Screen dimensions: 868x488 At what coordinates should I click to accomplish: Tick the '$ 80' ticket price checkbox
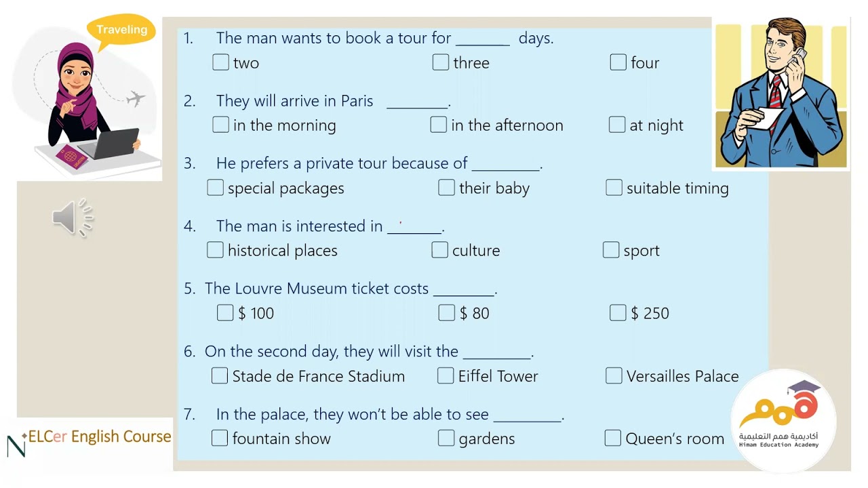pyautogui.click(x=447, y=312)
